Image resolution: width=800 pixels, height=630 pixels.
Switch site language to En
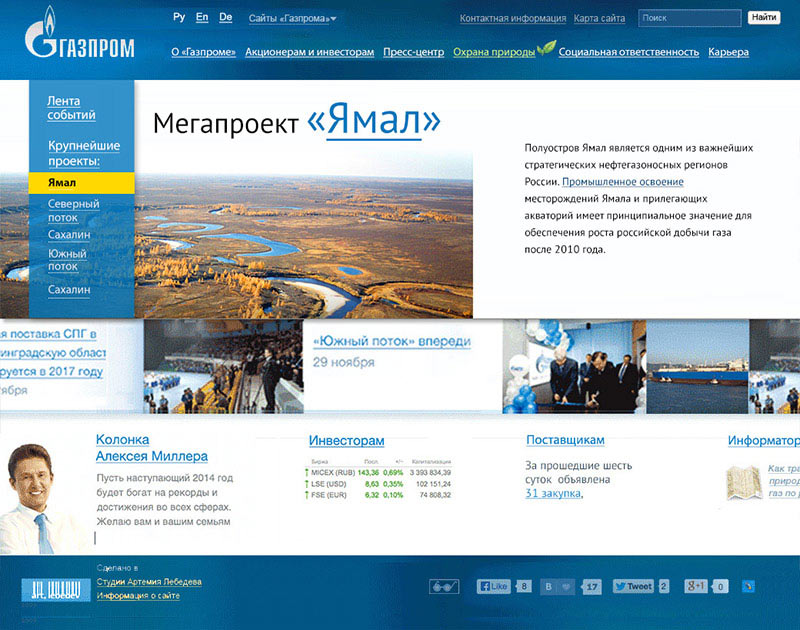(x=202, y=17)
